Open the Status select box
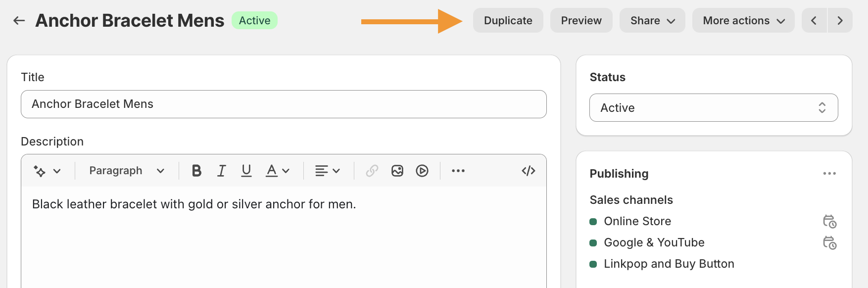The height and width of the screenshot is (288, 868). click(x=714, y=107)
